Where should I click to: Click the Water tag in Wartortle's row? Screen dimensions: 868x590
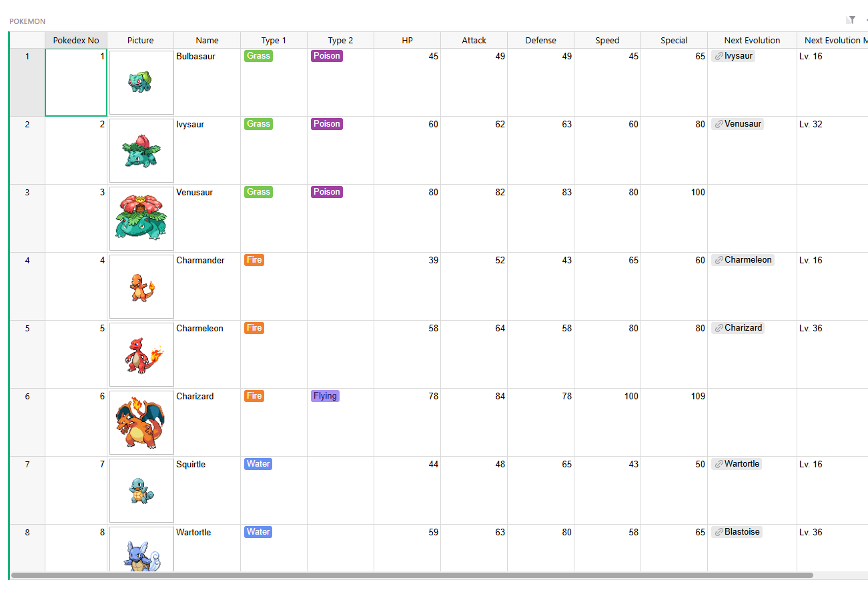coord(258,532)
